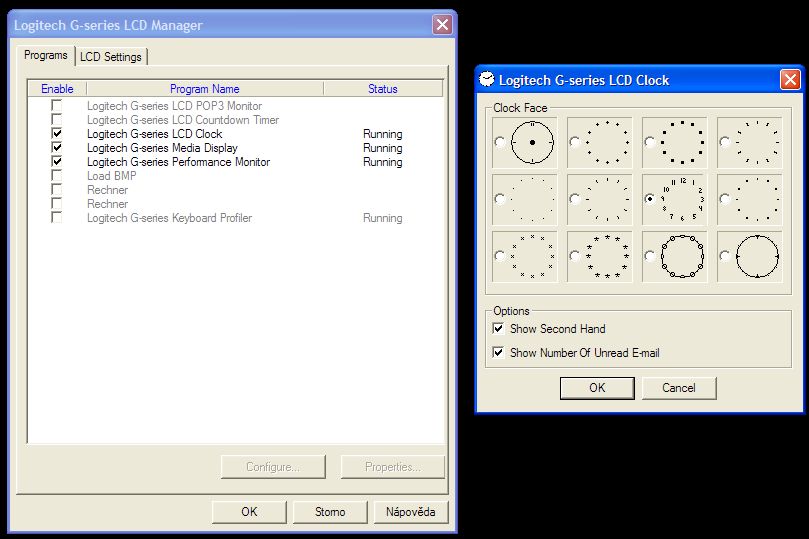Click OK in the LCD Clock dialog
Screen dimensions: 809x539
(597, 387)
